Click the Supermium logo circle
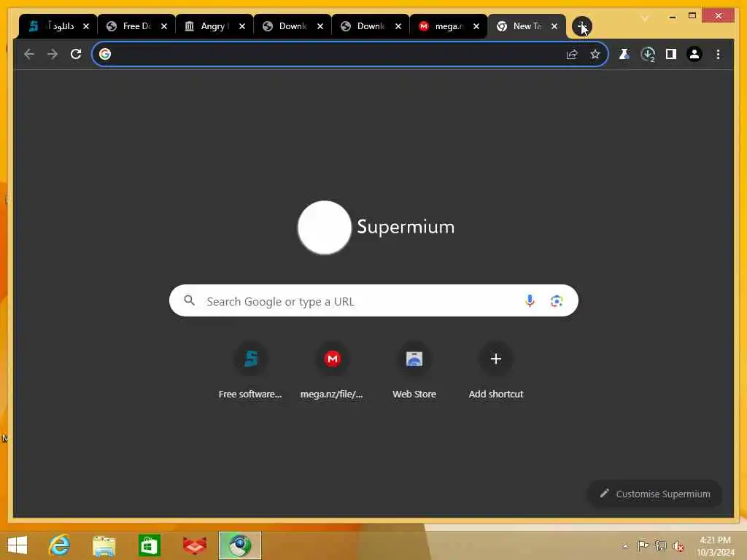This screenshot has width=747, height=560. [325, 227]
